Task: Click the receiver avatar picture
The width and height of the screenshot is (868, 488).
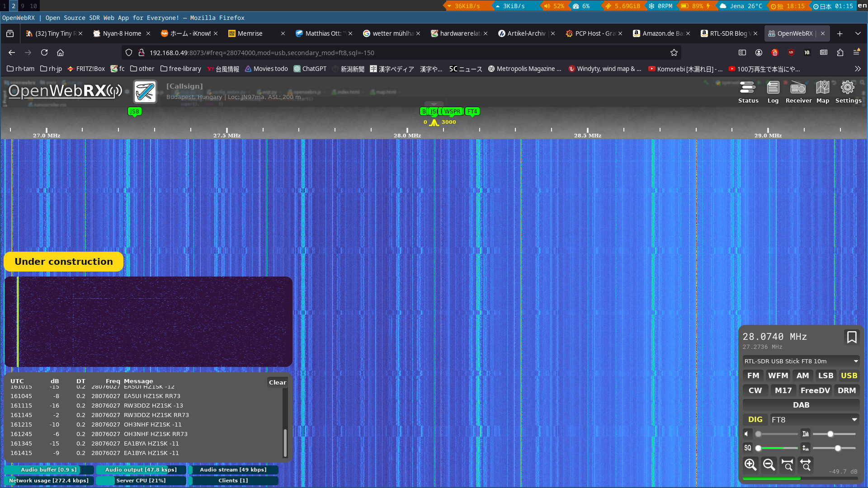Action: click(145, 92)
